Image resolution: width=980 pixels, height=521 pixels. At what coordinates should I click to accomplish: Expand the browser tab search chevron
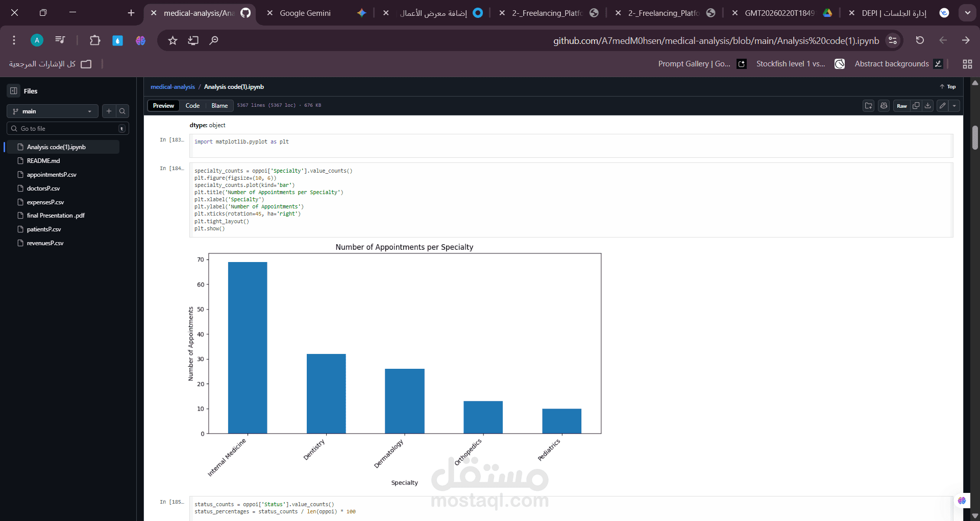(967, 13)
